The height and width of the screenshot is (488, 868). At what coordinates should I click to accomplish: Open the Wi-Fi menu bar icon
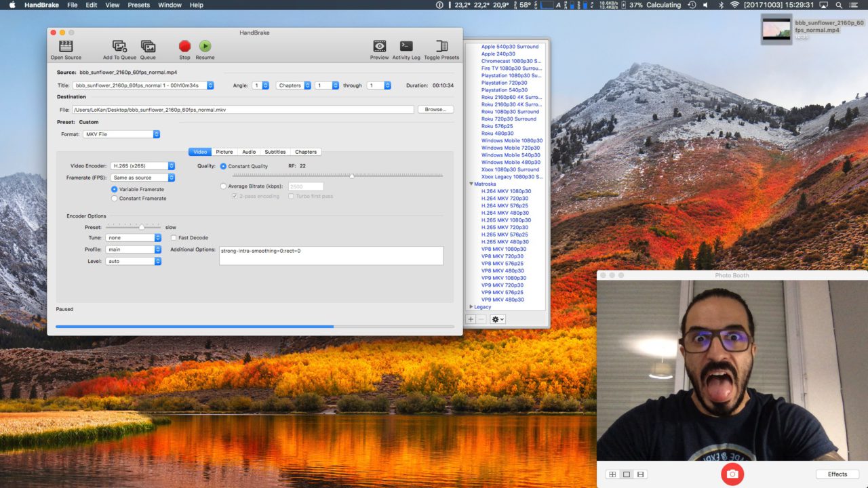click(x=734, y=5)
